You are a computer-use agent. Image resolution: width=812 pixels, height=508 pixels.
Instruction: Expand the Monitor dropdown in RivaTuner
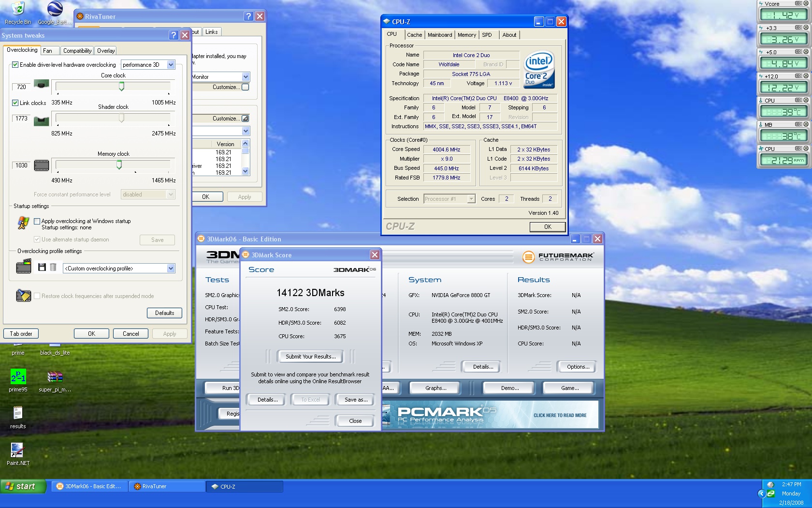pos(246,77)
